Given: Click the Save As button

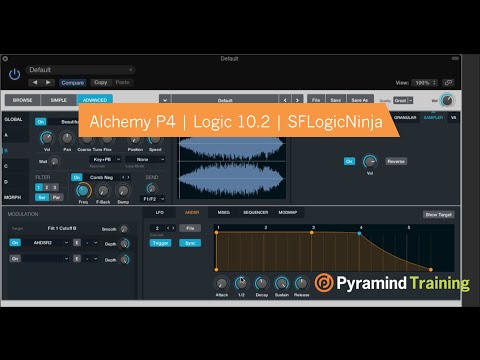Looking at the screenshot, I should [x=360, y=100].
